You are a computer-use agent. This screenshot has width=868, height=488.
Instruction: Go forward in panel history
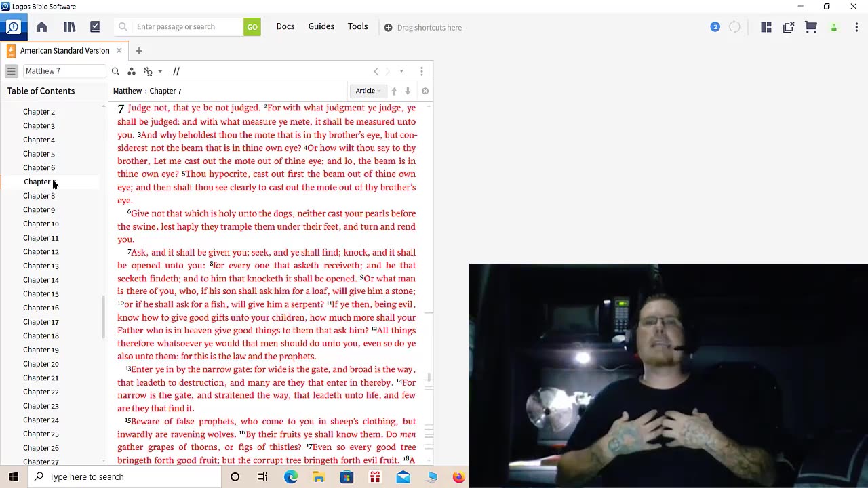click(388, 71)
